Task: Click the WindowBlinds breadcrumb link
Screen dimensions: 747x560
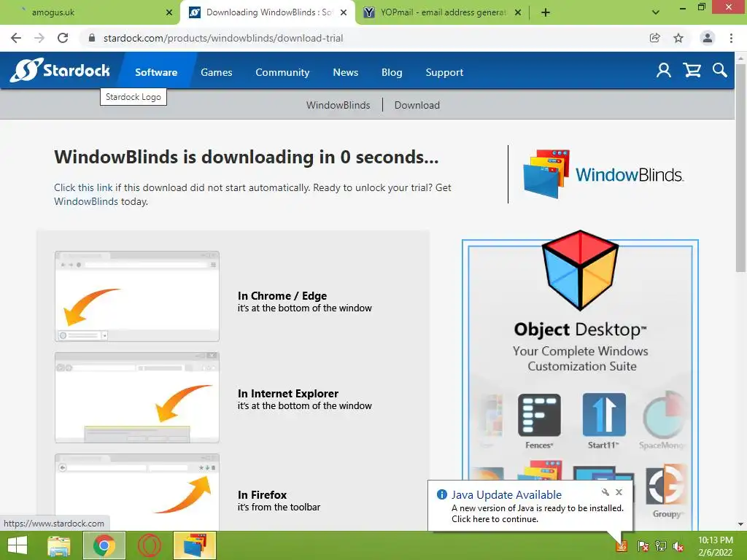Action: tap(338, 105)
